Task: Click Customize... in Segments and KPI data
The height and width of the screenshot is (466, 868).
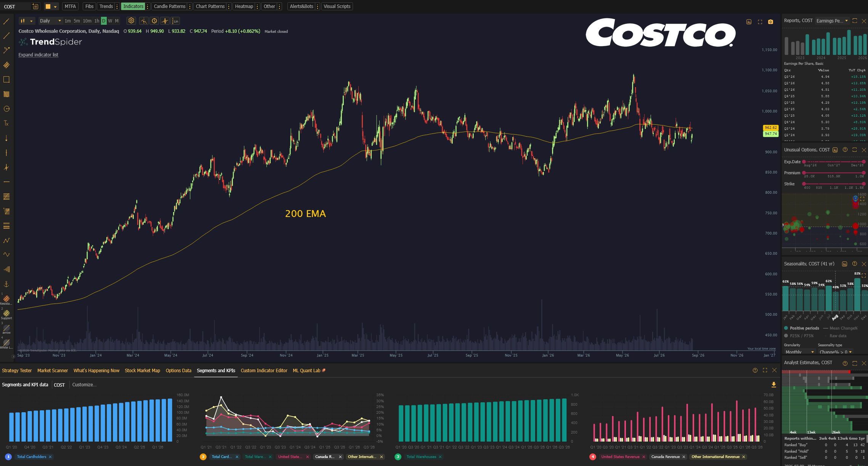Action: tap(84, 385)
